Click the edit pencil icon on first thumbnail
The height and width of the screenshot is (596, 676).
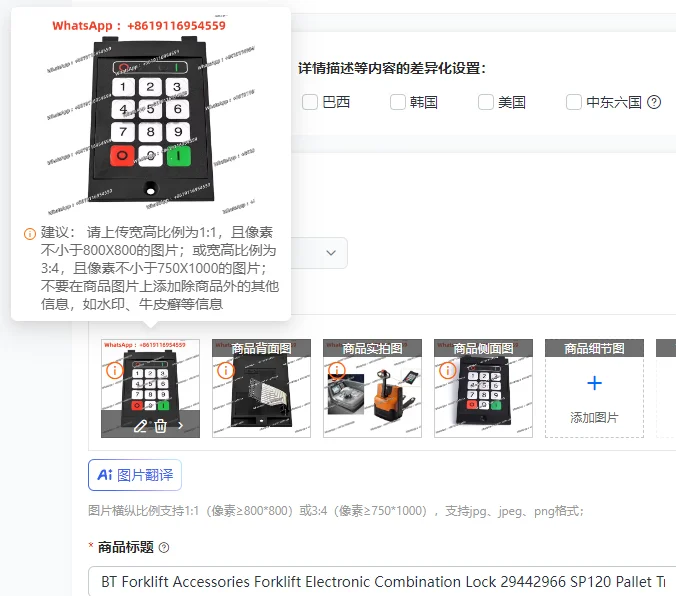(x=140, y=426)
